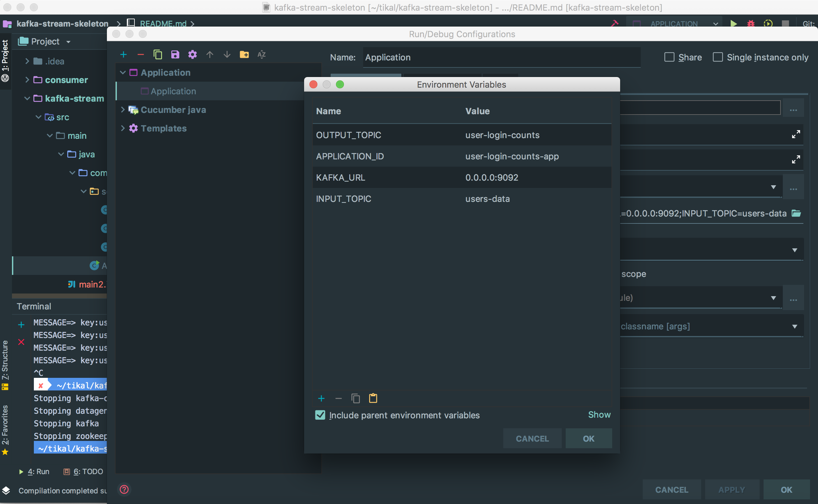Create new configuration folder icon
Screen dimensions: 818x504
pos(244,54)
